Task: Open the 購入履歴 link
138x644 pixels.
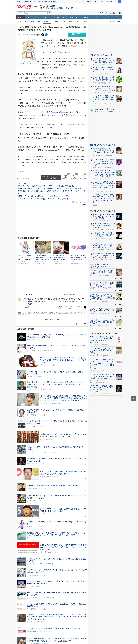Action: pyautogui.click(x=112, y=13)
